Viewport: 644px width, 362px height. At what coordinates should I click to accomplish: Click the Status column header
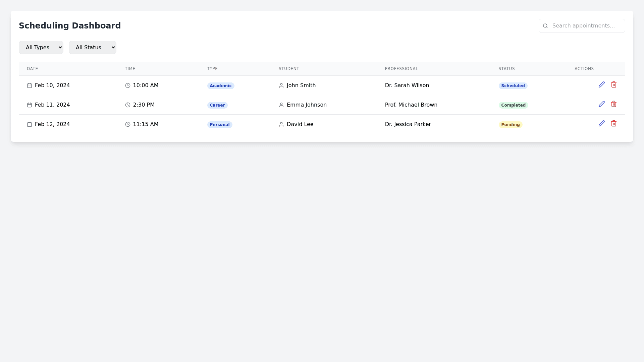[506, 69]
